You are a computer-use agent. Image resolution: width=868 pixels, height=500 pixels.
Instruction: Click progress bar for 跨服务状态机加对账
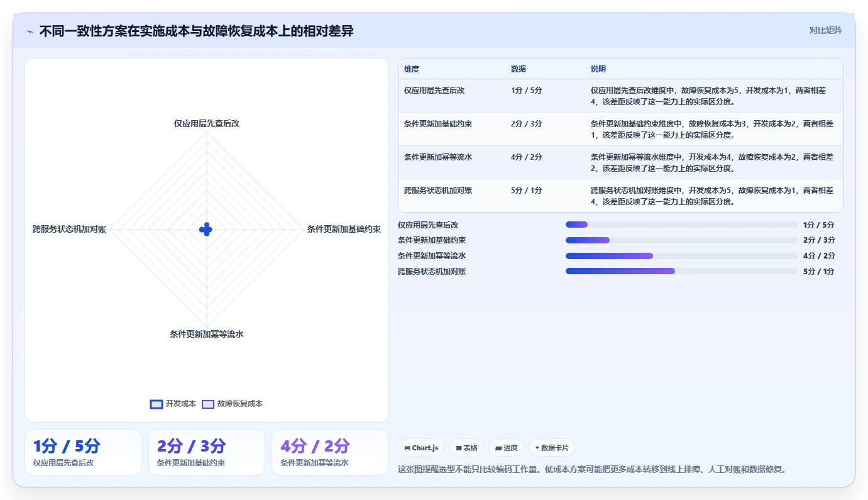(x=681, y=272)
